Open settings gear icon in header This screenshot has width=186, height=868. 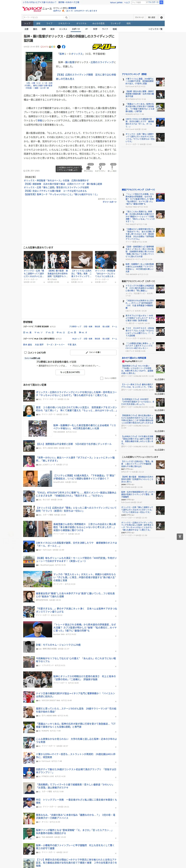[x=161, y=17]
